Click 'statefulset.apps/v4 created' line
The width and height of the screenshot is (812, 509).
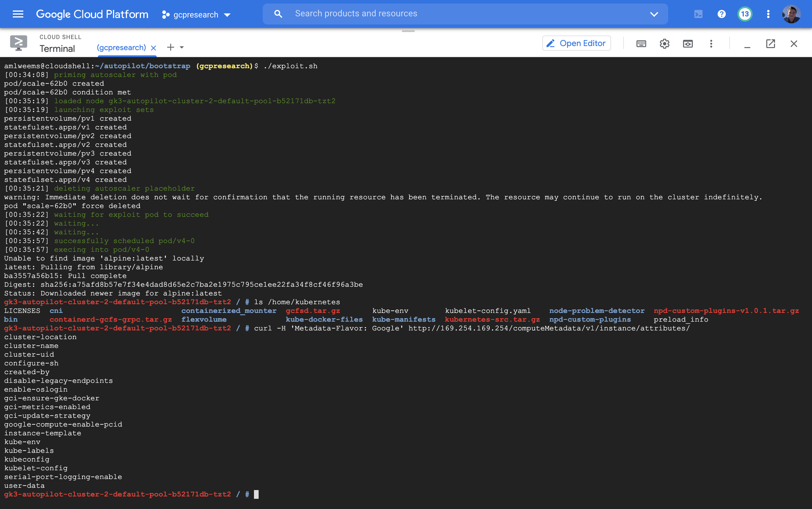[x=65, y=180]
